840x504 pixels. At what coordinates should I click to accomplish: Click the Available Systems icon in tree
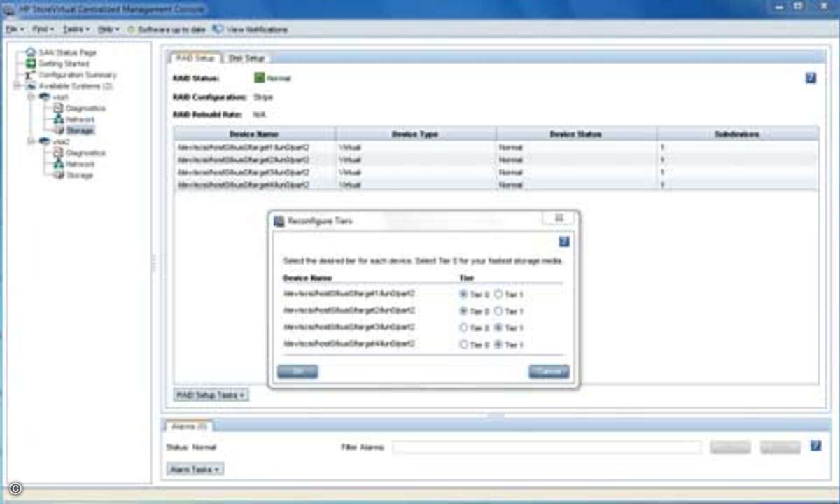tap(31, 86)
